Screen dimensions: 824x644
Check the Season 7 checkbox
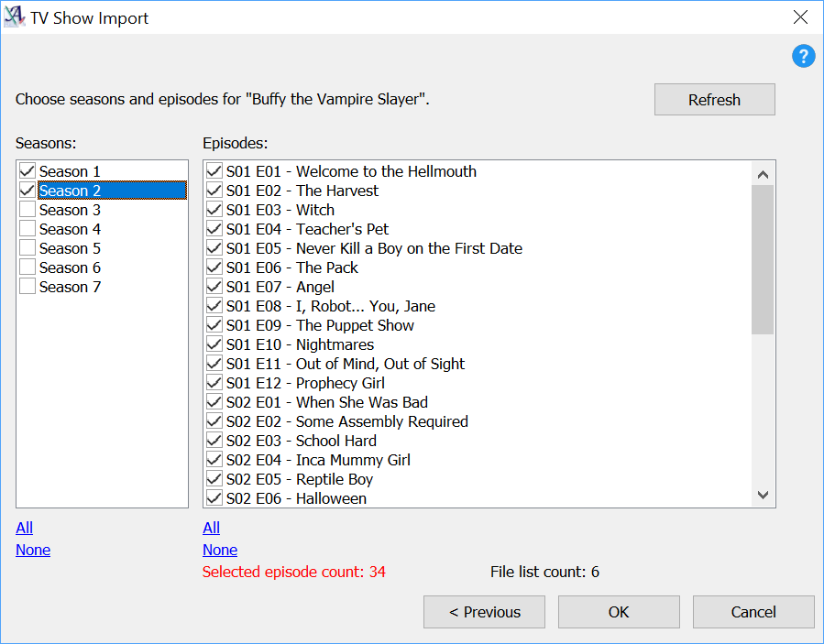point(27,287)
